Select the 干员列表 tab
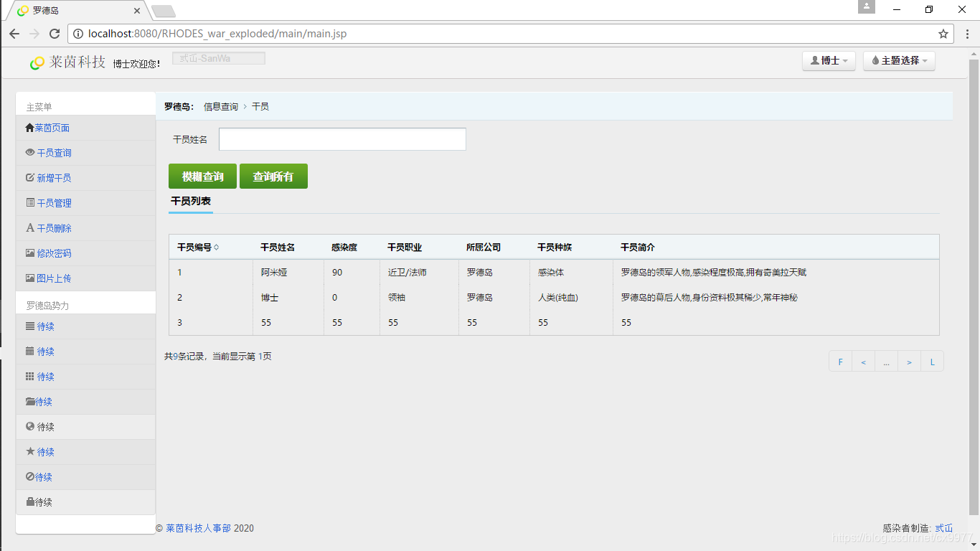Screen dimensions: 980x551 pyautogui.click(x=191, y=202)
